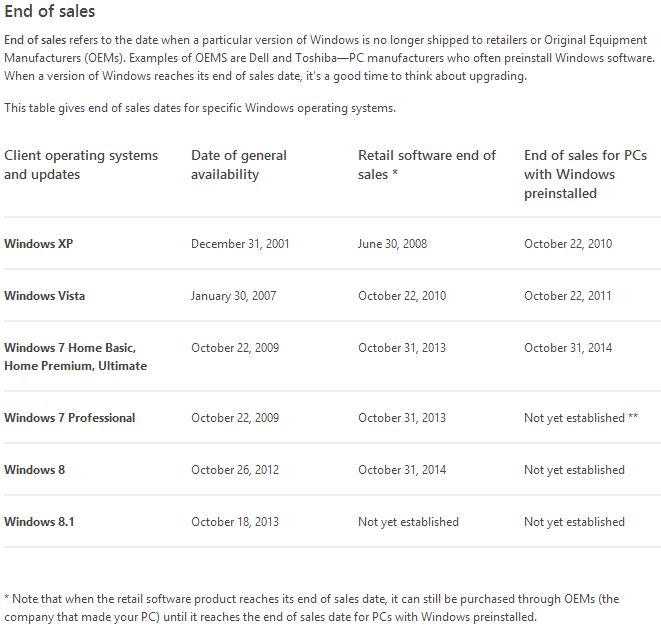Click the October 31, 2014 cell in Windows 8 row
661x631 pixels.
click(x=402, y=470)
